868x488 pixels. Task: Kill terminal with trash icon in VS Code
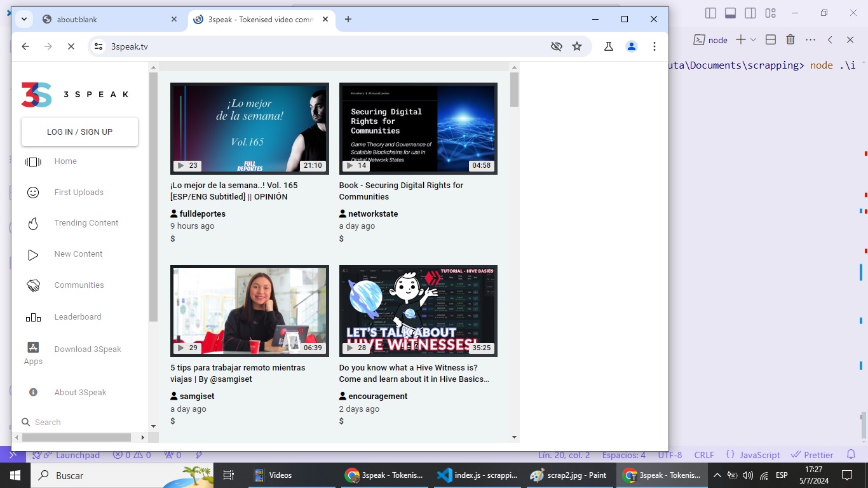[x=790, y=39]
